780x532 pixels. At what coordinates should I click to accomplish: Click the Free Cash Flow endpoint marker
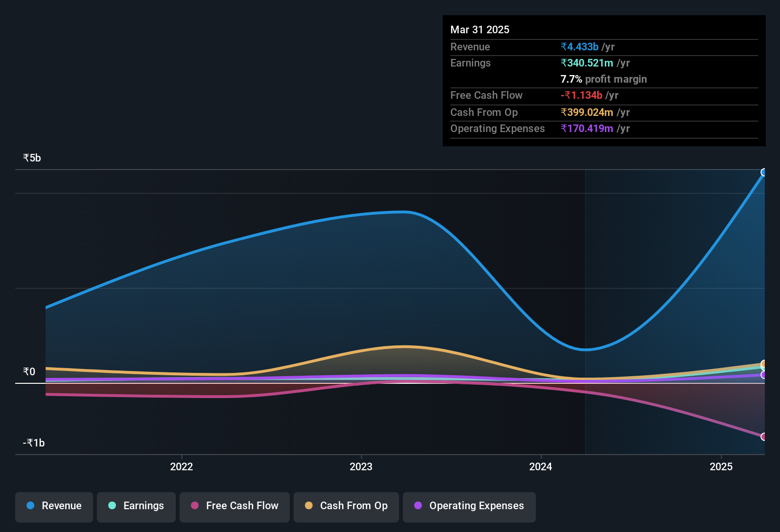click(764, 437)
